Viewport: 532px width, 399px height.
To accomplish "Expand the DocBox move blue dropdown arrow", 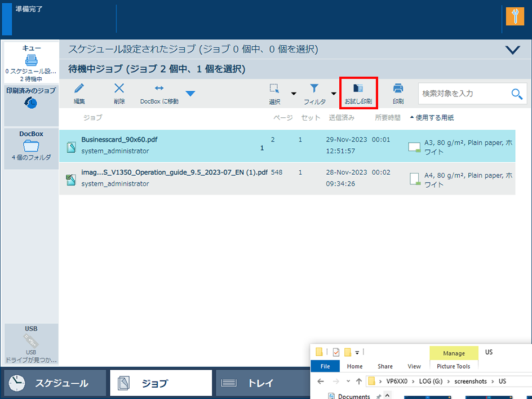I will [x=190, y=94].
